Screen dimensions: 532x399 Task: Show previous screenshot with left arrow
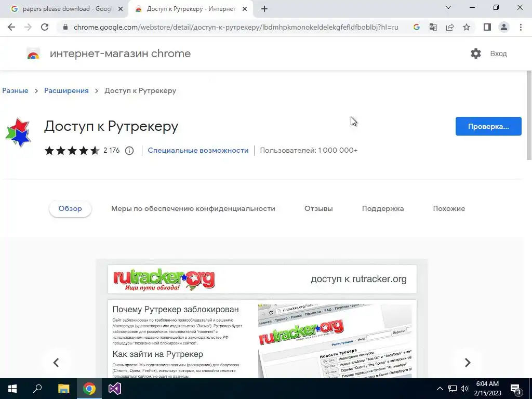pos(56,362)
